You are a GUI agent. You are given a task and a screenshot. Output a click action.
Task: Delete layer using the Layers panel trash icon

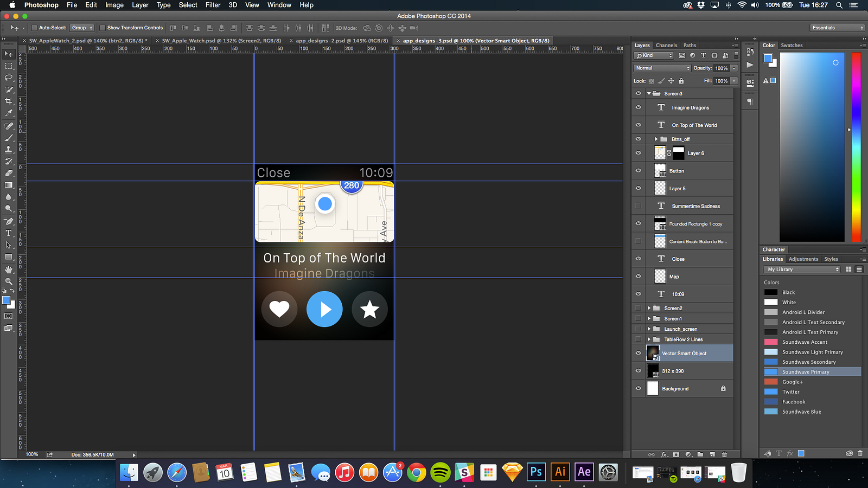pyautogui.click(x=724, y=454)
